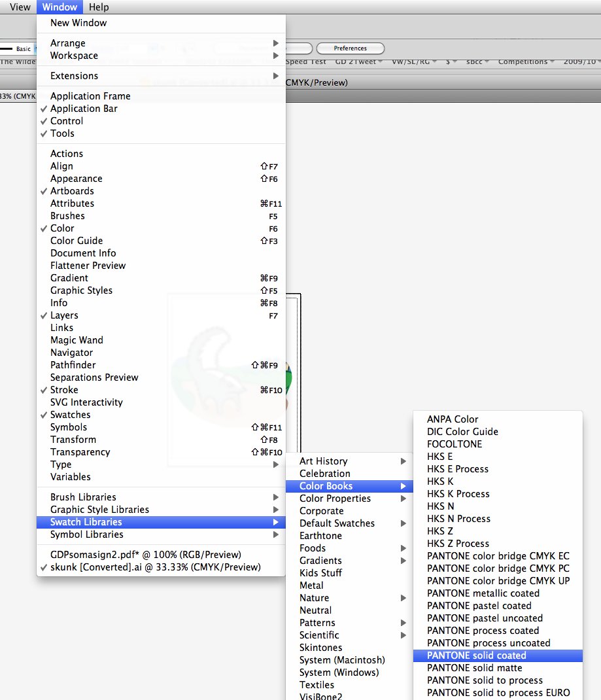Expand the Foods swatch submenu
Viewport: 601px width, 700px height.
coord(349,548)
